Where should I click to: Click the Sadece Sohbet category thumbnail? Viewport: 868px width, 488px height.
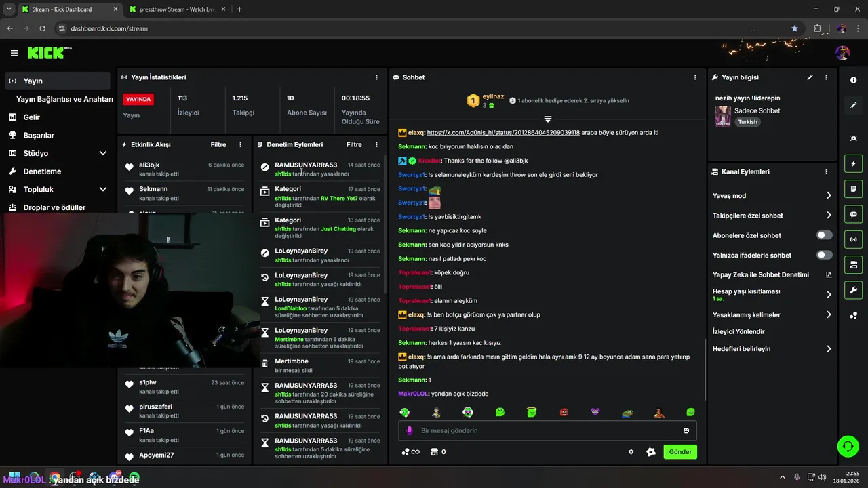(723, 117)
